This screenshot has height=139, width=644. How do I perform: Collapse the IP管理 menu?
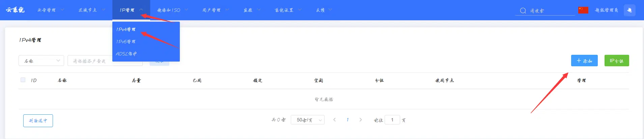pyautogui.click(x=131, y=10)
